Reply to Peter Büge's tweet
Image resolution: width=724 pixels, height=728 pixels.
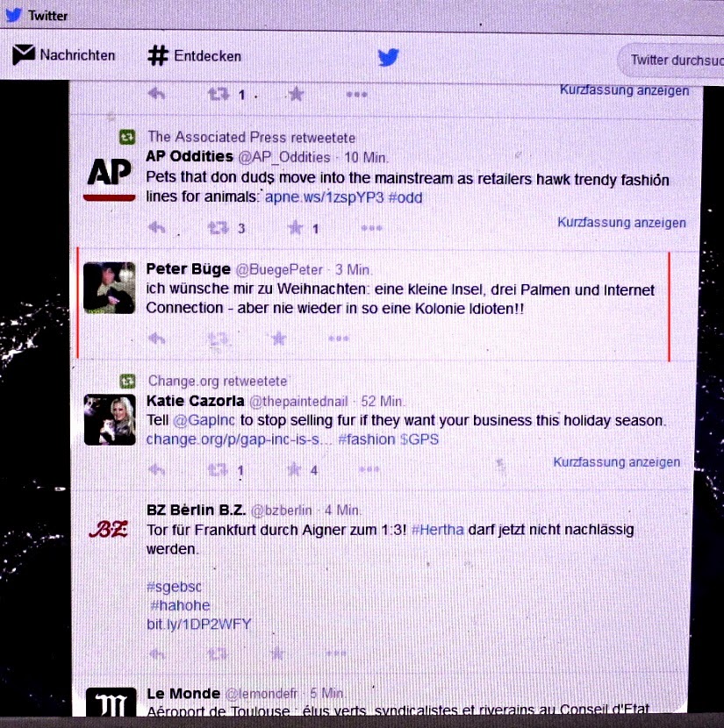pyautogui.click(x=156, y=338)
